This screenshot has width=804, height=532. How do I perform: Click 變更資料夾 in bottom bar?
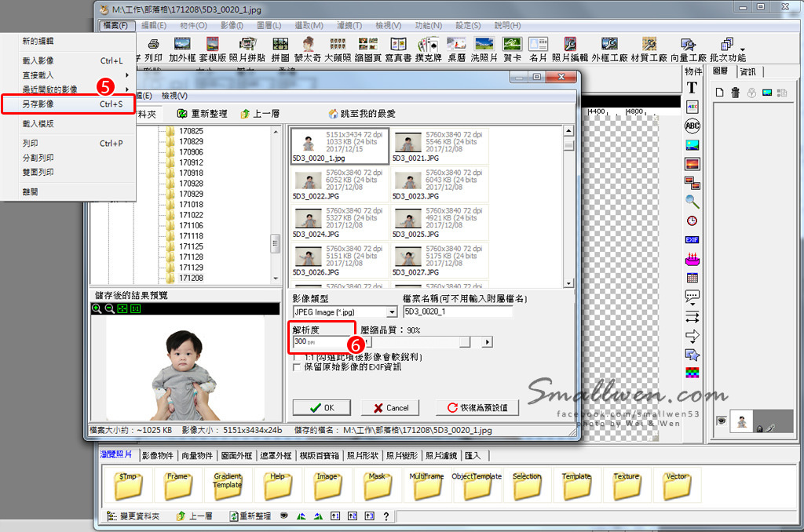[133, 516]
